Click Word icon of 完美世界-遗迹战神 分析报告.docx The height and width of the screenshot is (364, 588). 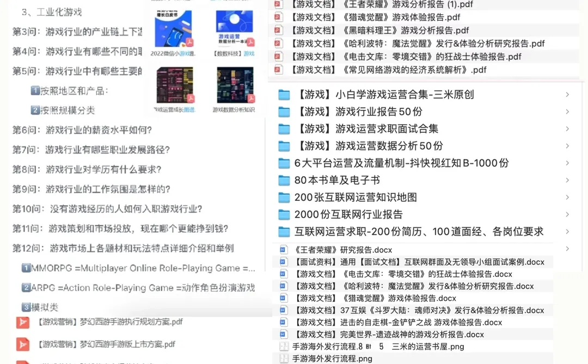click(284, 334)
